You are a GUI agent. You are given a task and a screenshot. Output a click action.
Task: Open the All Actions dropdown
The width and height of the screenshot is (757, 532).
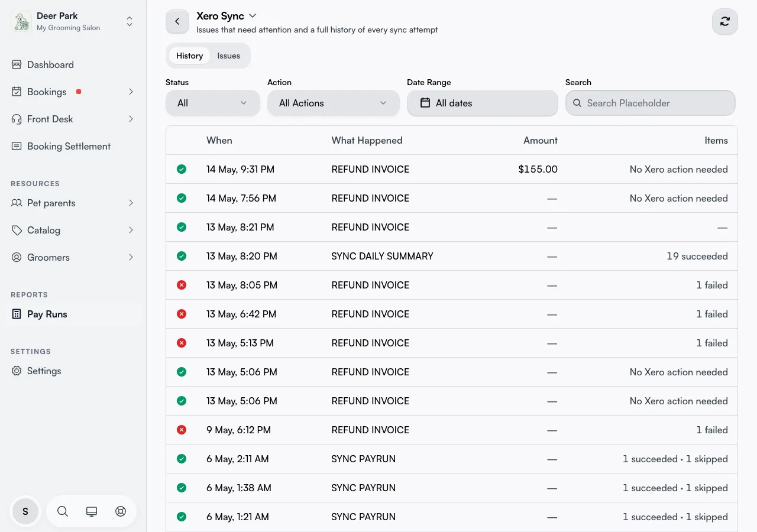point(334,103)
